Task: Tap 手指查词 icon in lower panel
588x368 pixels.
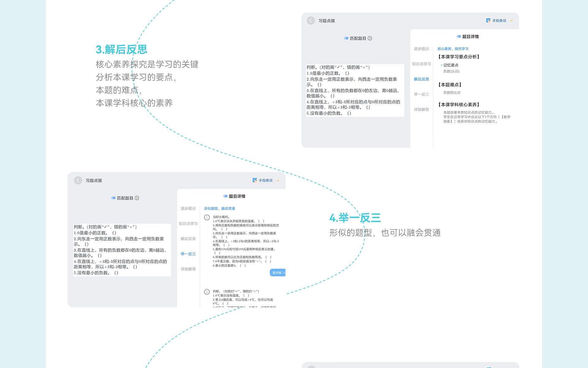Action: coord(254,180)
